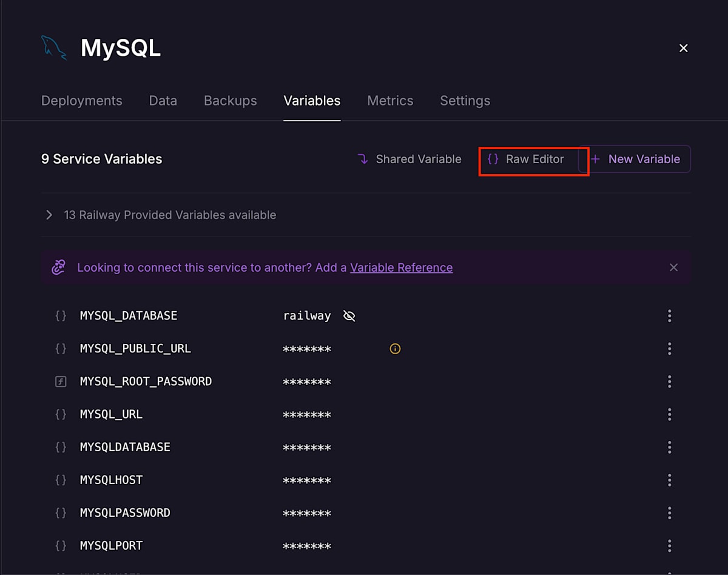
Task: Select the MYSQL_DATABASE variable name
Action: coord(129,315)
